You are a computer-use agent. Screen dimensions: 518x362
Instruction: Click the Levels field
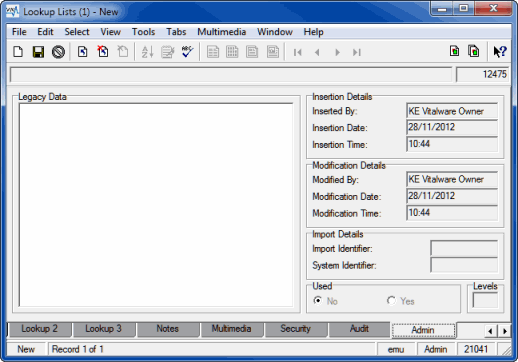pos(485,301)
